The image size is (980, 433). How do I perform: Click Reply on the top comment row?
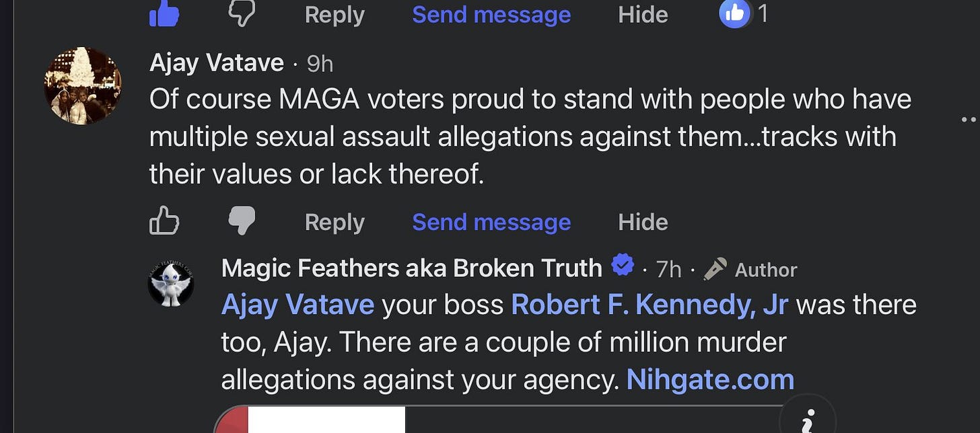coord(335,14)
